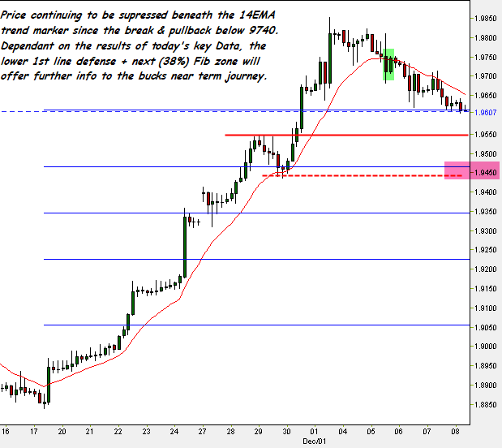Select the blue Fib line at 1.9350
This screenshot has width=502, height=448.
[257, 213]
